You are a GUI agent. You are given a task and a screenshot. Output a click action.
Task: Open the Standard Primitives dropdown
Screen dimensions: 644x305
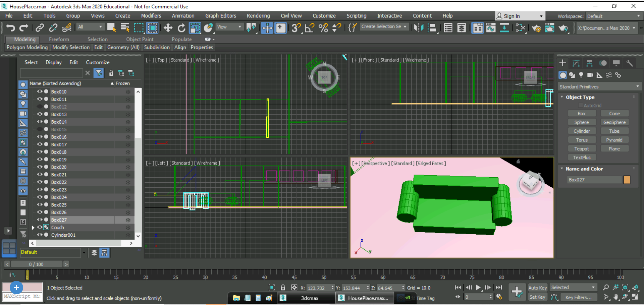click(599, 86)
